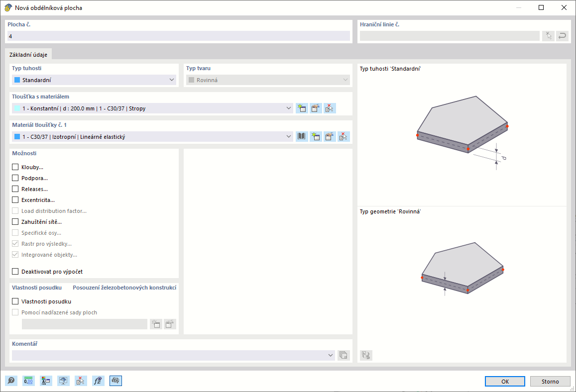The image size is (576, 392).
Task: Open units and decimal places 0,00 icon
Action: coord(28,381)
